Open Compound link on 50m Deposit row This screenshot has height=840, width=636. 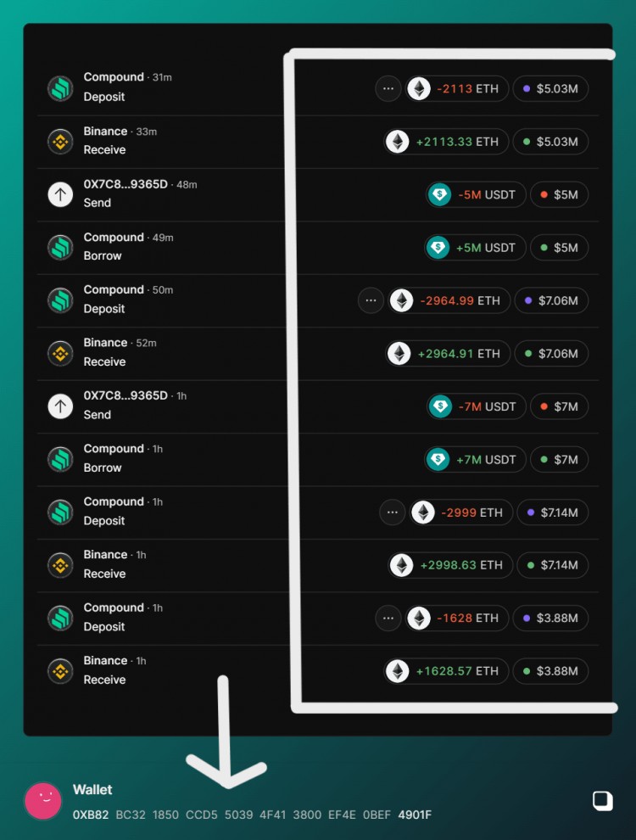[x=114, y=290]
